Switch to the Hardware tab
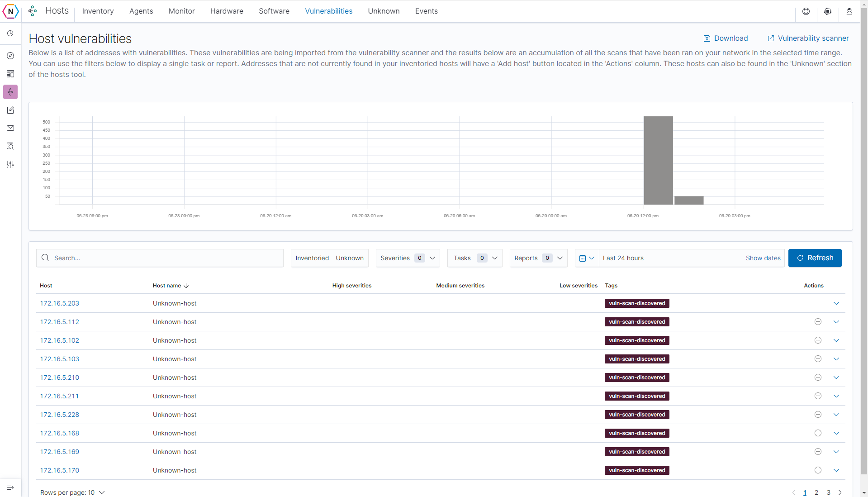 pos(227,11)
